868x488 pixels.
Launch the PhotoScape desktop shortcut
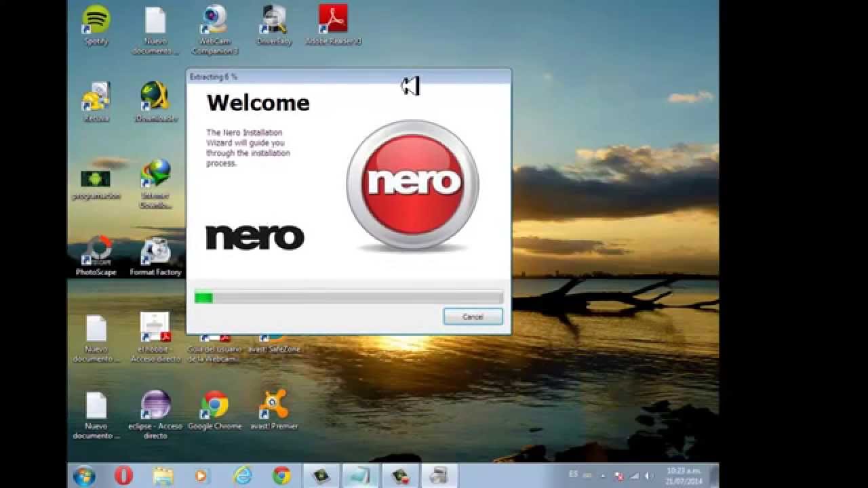[x=96, y=256]
